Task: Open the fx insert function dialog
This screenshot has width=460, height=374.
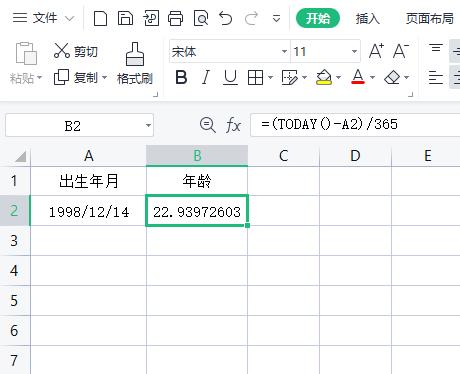Action: tap(233, 126)
